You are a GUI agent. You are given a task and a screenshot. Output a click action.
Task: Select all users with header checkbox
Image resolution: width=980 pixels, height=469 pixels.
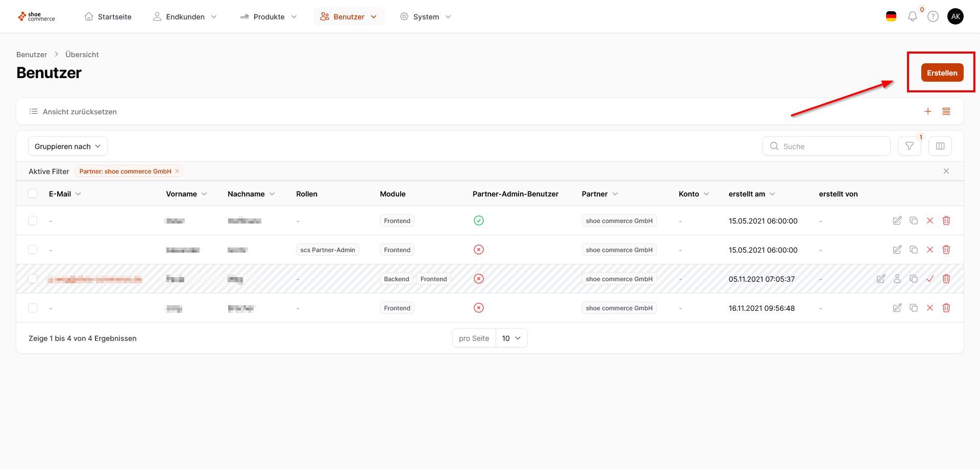click(33, 194)
